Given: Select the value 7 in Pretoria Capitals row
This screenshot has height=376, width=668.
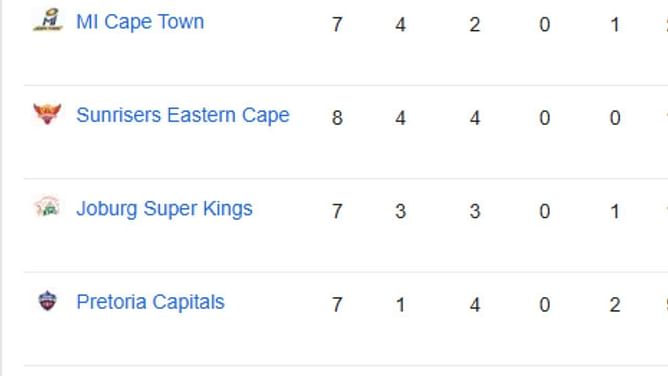Looking at the screenshot, I should (337, 305).
